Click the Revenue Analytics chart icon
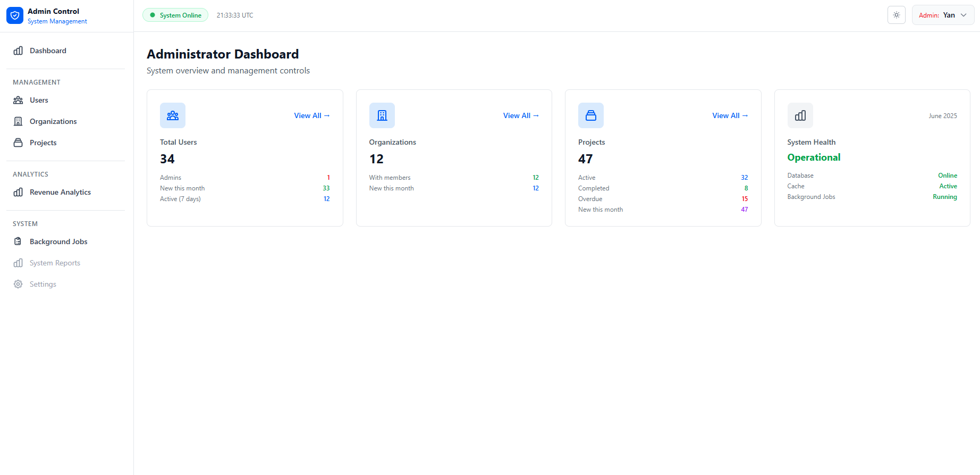The width and height of the screenshot is (980, 475). click(18, 192)
